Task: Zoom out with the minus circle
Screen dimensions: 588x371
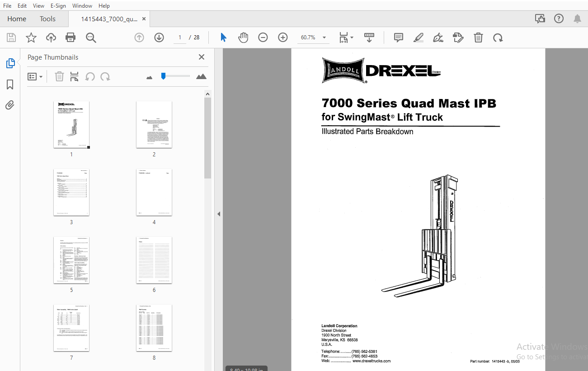Action: click(263, 38)
